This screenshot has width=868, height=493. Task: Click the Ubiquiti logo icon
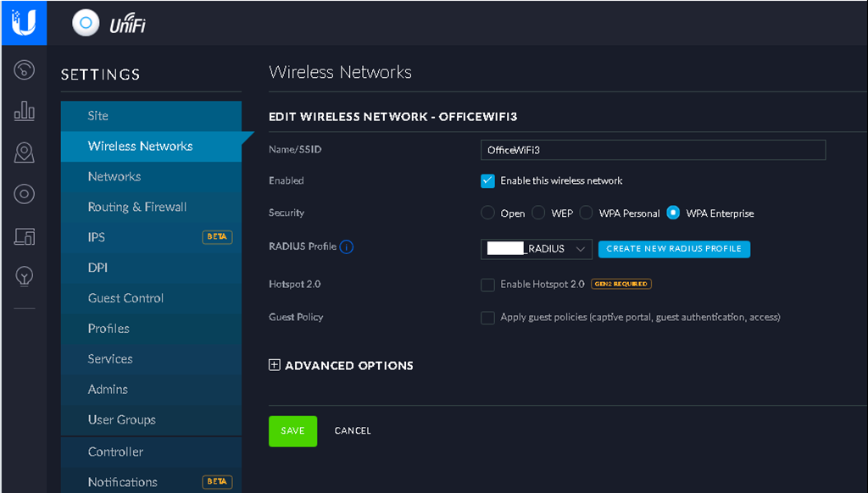pyautogui.click(x=23, y=22)
